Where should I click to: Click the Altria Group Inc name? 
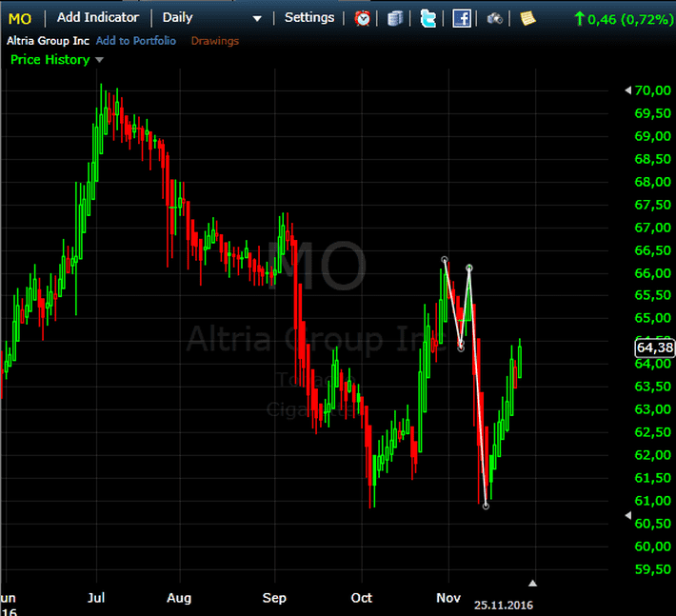[48, 41]
